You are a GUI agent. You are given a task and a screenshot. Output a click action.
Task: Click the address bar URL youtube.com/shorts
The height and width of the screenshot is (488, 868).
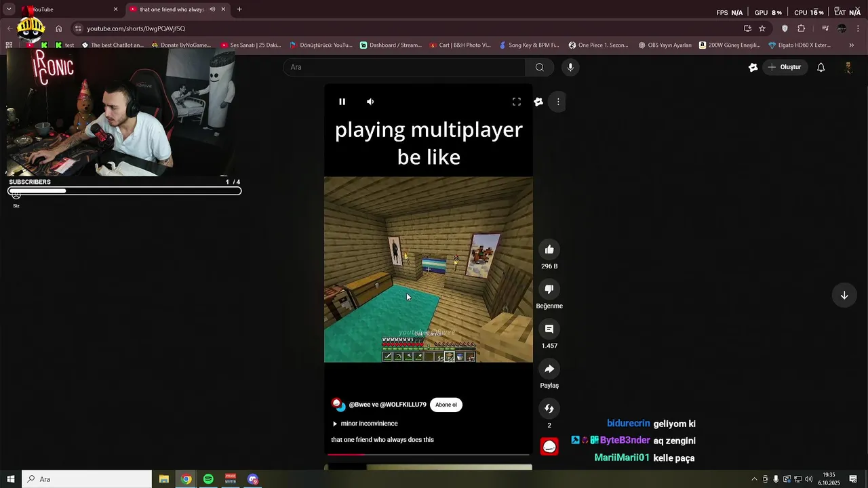coord(136,28)
